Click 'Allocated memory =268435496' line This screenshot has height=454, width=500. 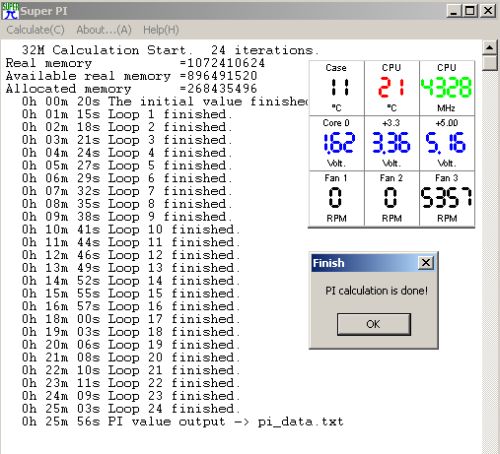132,89
